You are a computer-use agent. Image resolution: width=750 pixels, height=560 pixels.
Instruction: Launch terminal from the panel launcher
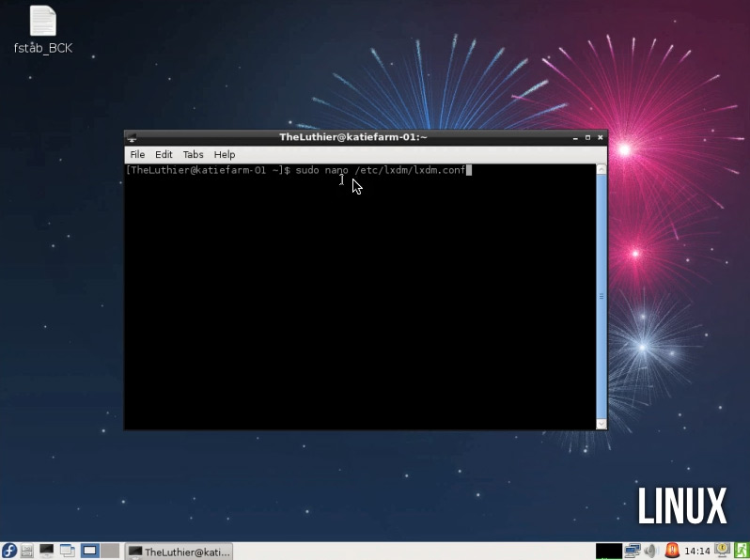(x=47, y=551)
